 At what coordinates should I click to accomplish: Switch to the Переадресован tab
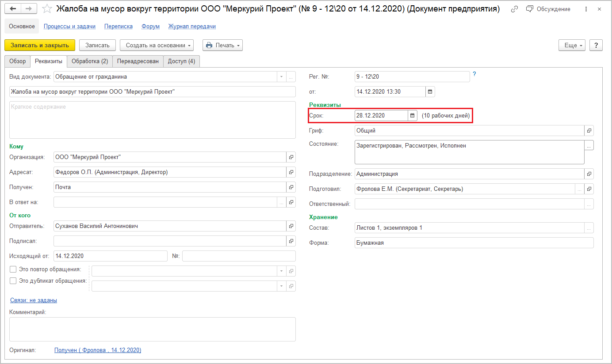pyautogui.click(x=138, y=61)
